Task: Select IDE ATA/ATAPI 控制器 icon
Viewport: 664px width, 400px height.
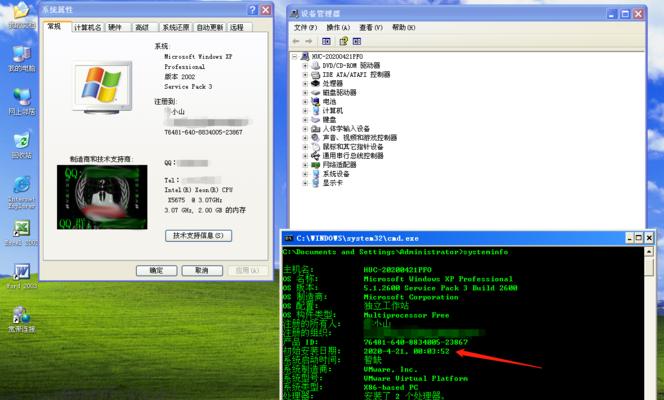Action: (x=315, y=74)
